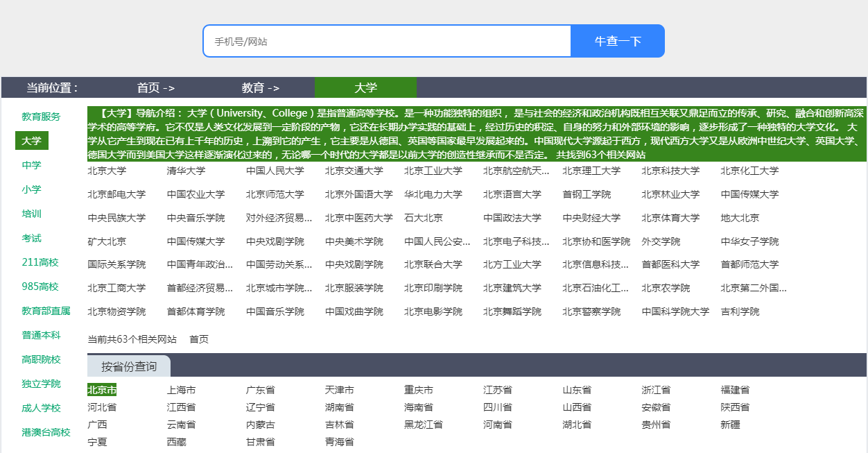Viewport: 868px width, 453px height.
Task: Visit 中国农业大学 link
Action: [x=196, y=194]
